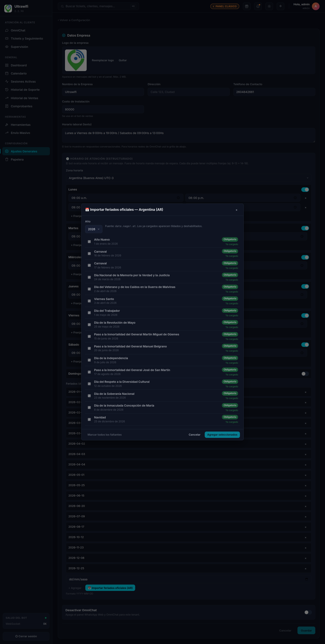Switch to Panel Clásico
The image size is (325, 644).
coord(225,6)
